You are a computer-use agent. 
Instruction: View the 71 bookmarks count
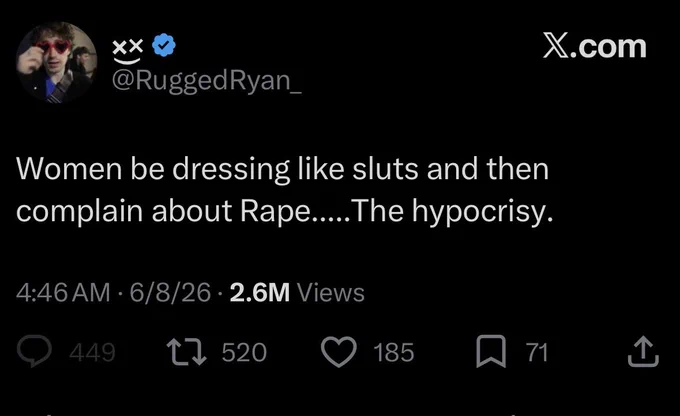click(x=537, y=352)
